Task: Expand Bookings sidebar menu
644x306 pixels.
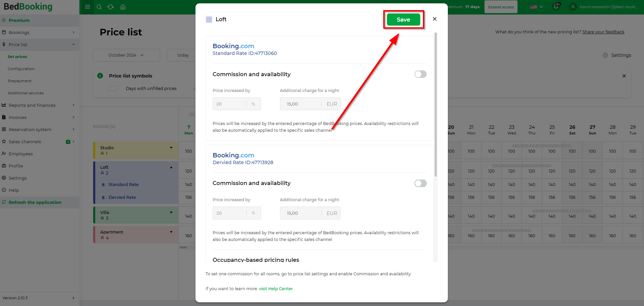Action: click(40, 32)
